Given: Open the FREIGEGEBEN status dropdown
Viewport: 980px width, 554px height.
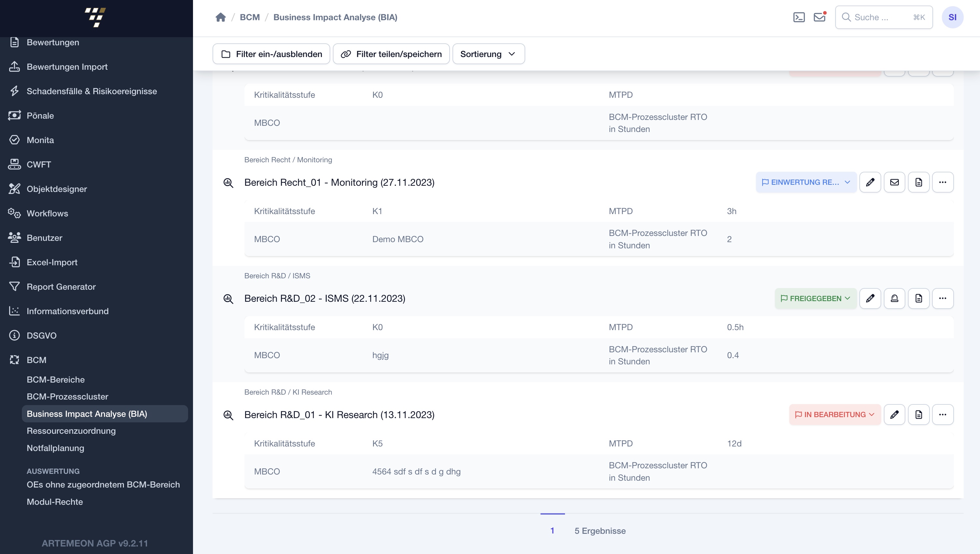Looking at the screenshot, I should pyautogui.click(x=815, y=298).
